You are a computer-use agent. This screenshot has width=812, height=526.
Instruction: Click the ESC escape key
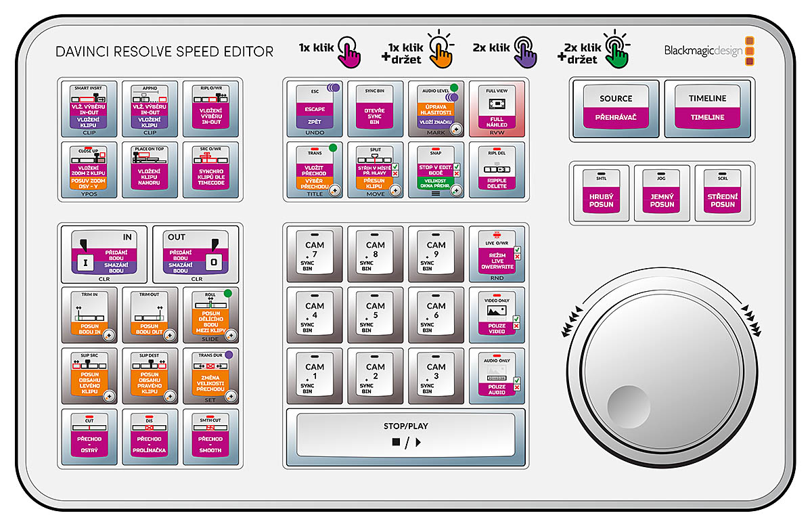point(315,110)
